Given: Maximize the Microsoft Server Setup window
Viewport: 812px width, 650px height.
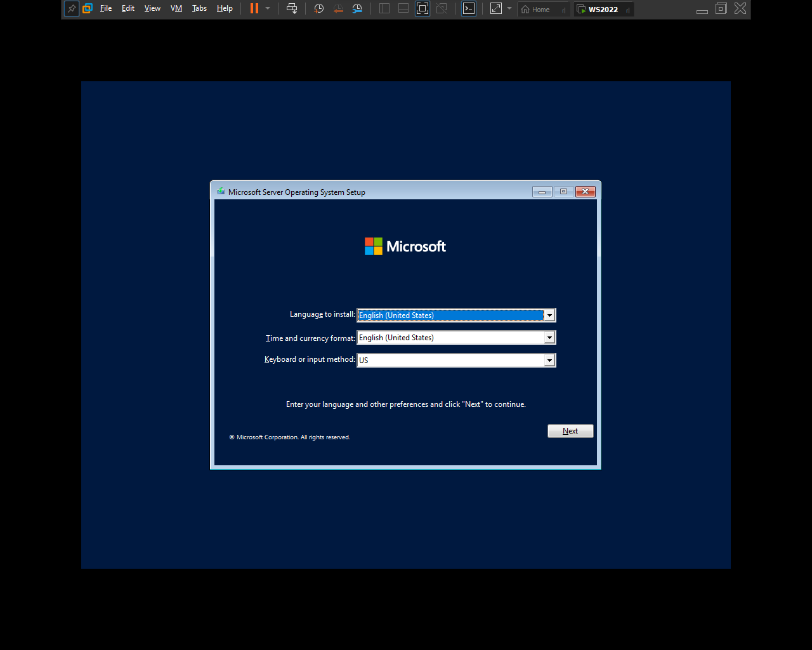Looking at the screenshot, I should click(563, 192).
